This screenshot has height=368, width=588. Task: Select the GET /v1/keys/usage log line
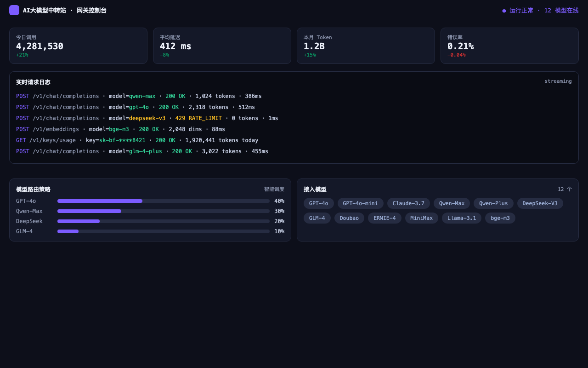[x=137, y=140]
